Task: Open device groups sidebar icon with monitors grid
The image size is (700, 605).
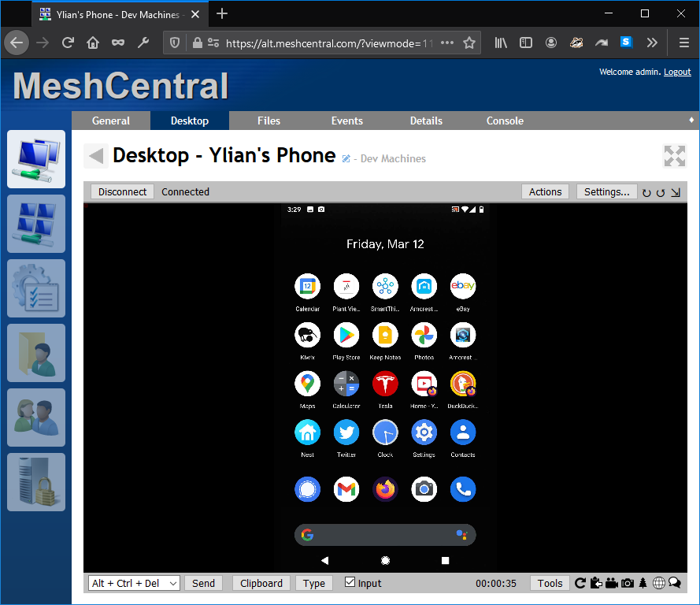Action: pos(36,224)
